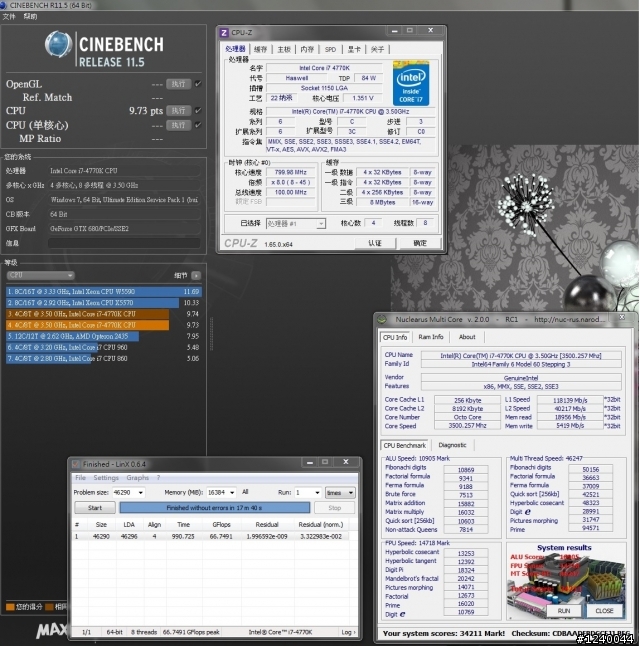Open the Settings menu in LinX
This screenshot has width=640, height=647.
click(106, 478)
